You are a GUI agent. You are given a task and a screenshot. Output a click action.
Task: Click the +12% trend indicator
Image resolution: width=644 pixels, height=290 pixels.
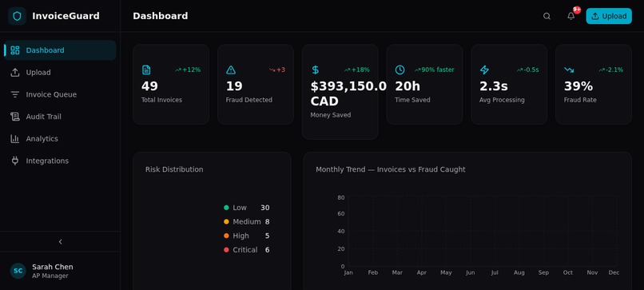point(188,70)
